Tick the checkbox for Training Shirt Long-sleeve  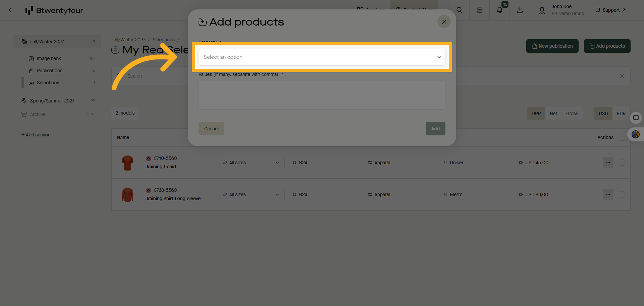(622, 194)
